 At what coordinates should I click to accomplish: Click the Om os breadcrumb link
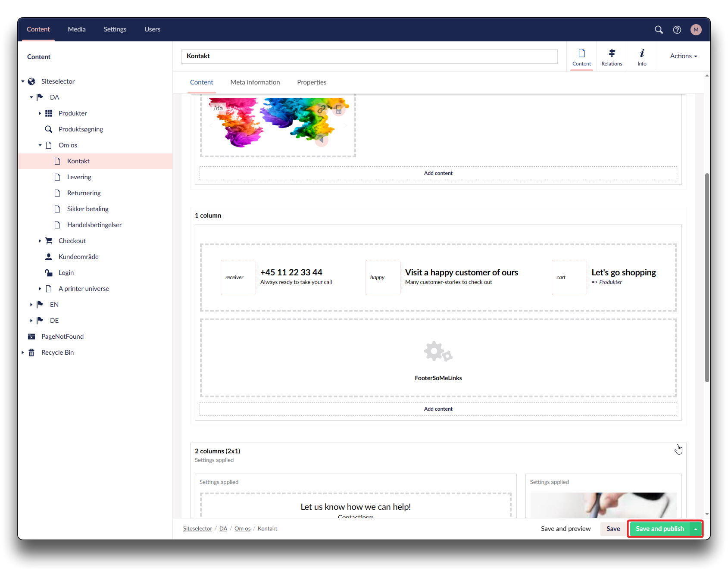point(242,529)
